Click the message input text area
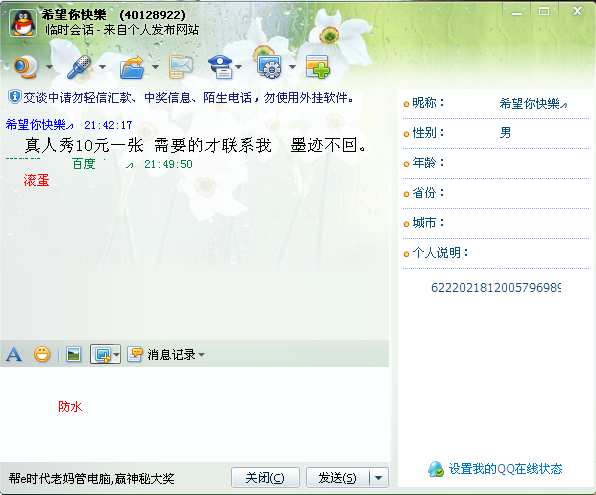The image size is (596, 495). pyautogui.click(x=195, y=414)
